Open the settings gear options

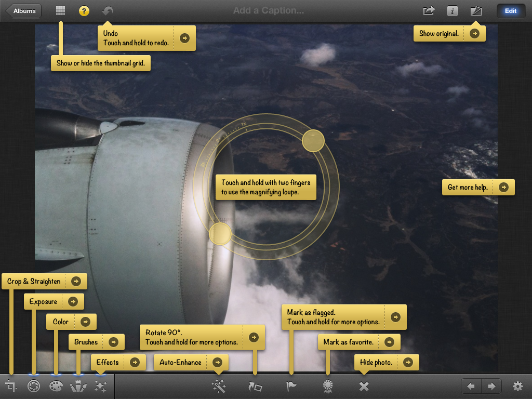517,386
